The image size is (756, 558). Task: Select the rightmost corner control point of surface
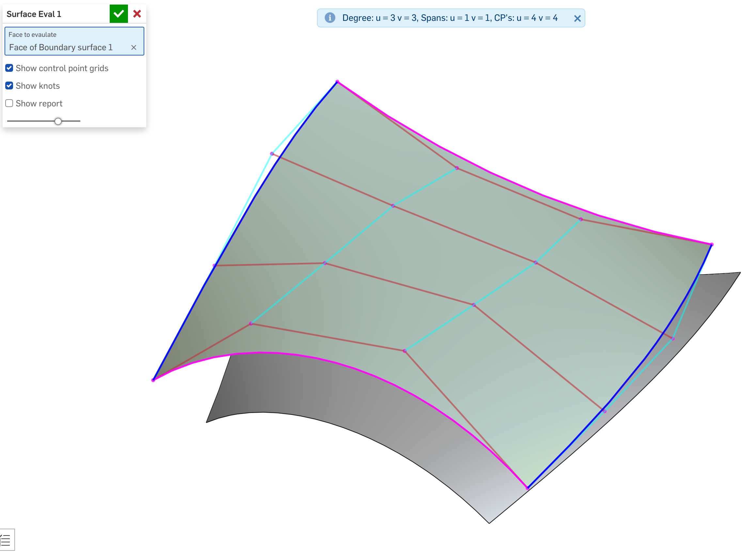point(712,244)
